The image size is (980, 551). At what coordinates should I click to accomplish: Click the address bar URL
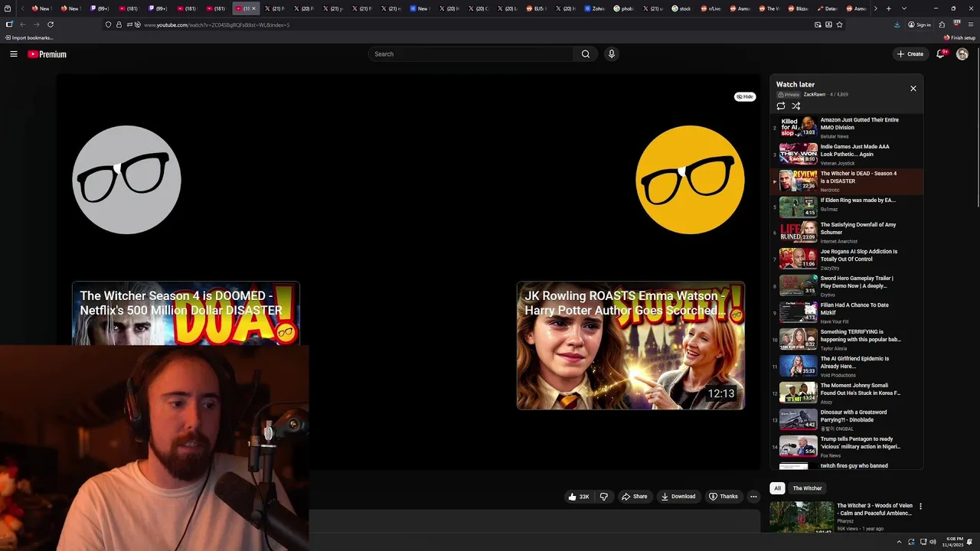tap(217, 24)
